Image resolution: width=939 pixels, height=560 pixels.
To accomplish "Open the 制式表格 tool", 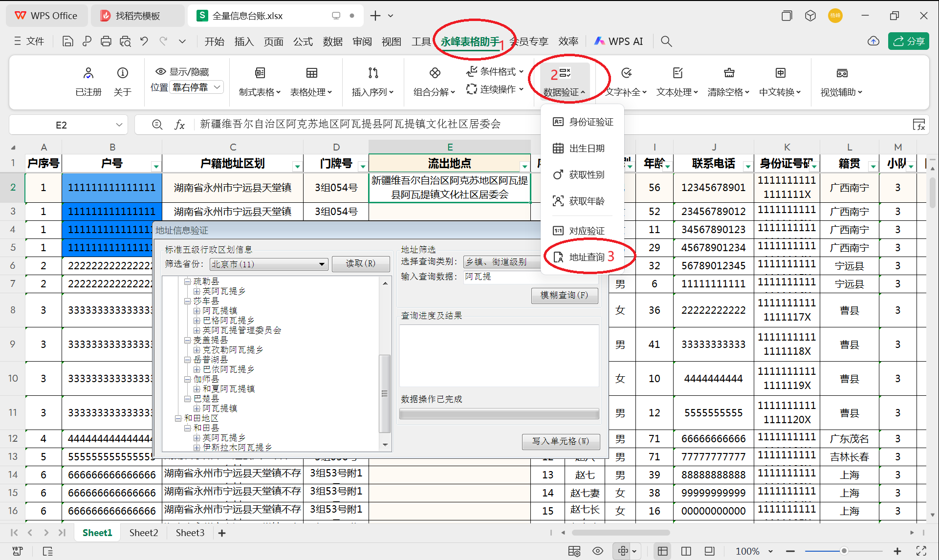I will click(260, 82).
